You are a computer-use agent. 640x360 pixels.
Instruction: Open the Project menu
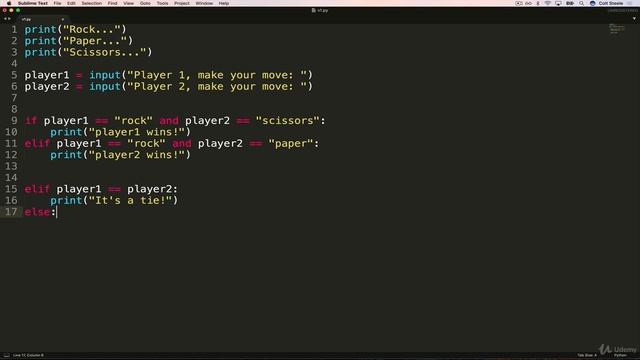click(182, 3)
